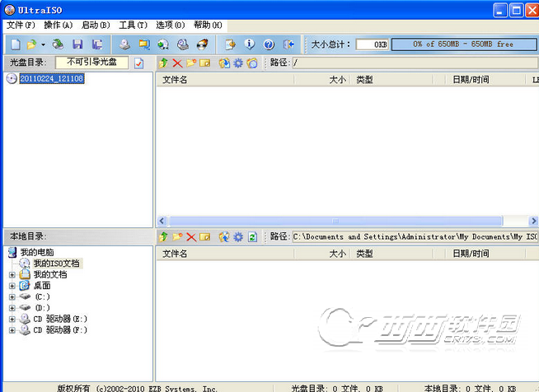The height and width of the screenshot is (392, 539).
Task: Create a new ISO with the blank-page icon
Action: coord(16,44)
